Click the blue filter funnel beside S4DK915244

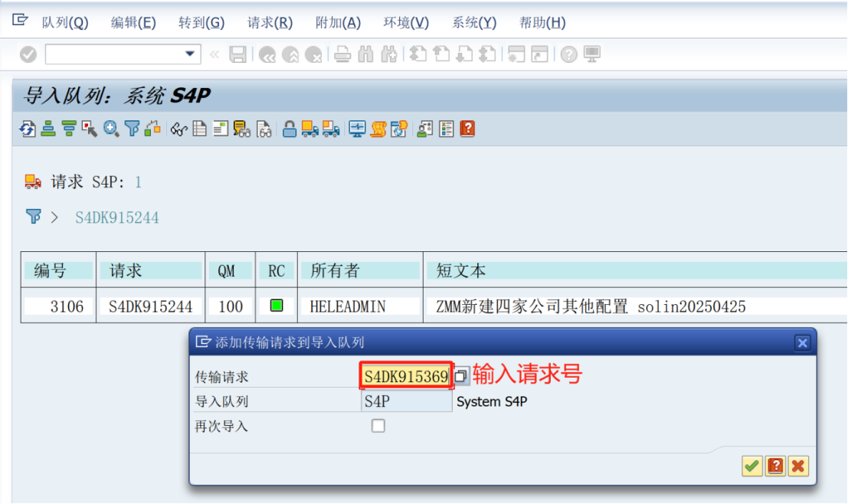click(34, 216)
